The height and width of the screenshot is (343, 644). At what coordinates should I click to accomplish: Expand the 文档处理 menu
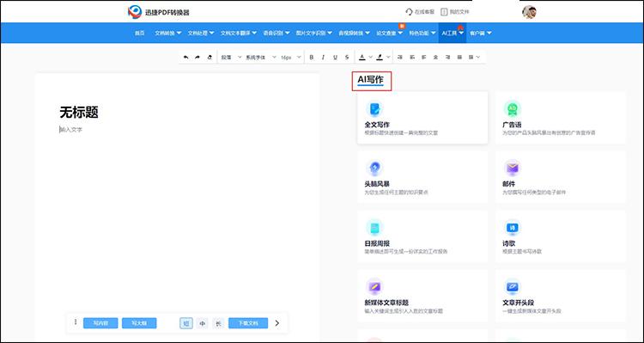(201, 33)
